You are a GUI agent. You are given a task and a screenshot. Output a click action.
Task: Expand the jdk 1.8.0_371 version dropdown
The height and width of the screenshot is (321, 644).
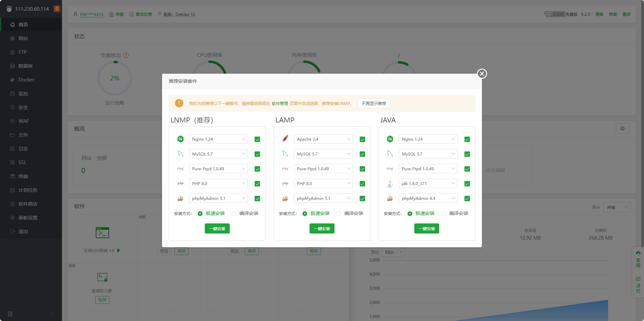pos(428,183)
